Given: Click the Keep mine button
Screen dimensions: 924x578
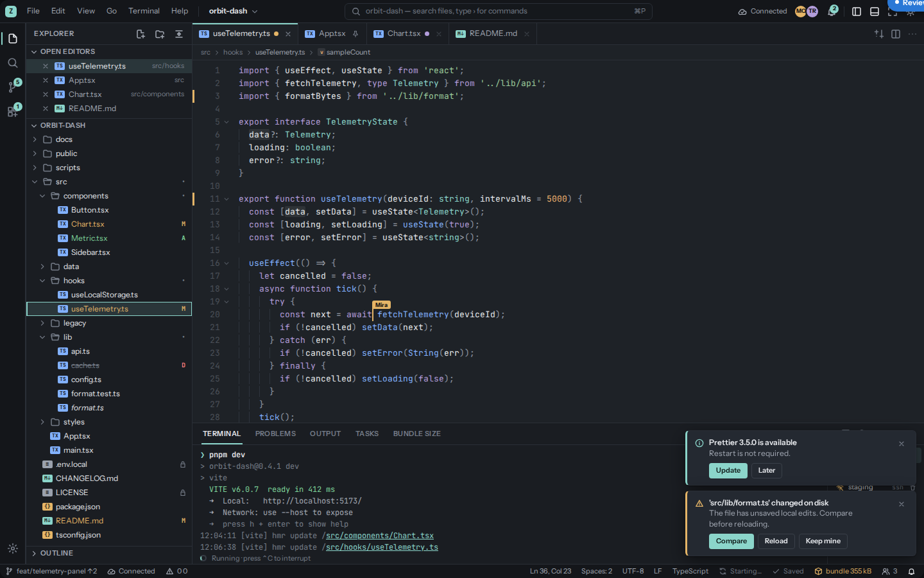Looking at the screenshot, I should pyautogui.click(x=823, y=541).
